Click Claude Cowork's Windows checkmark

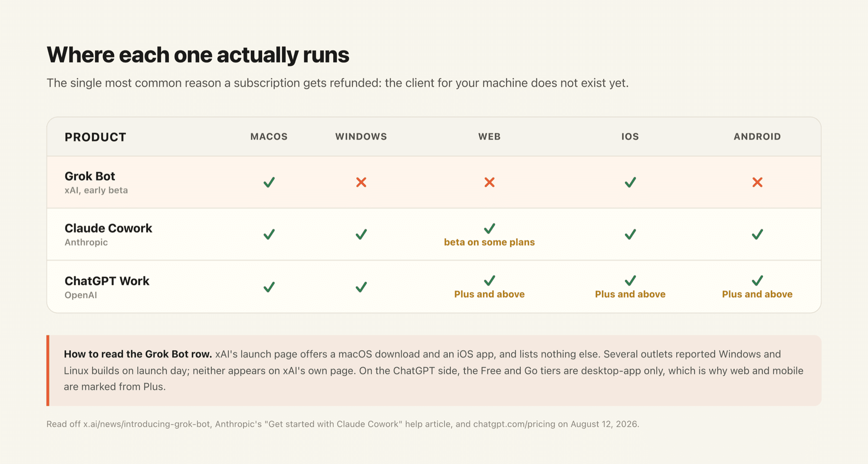point(361,234)
